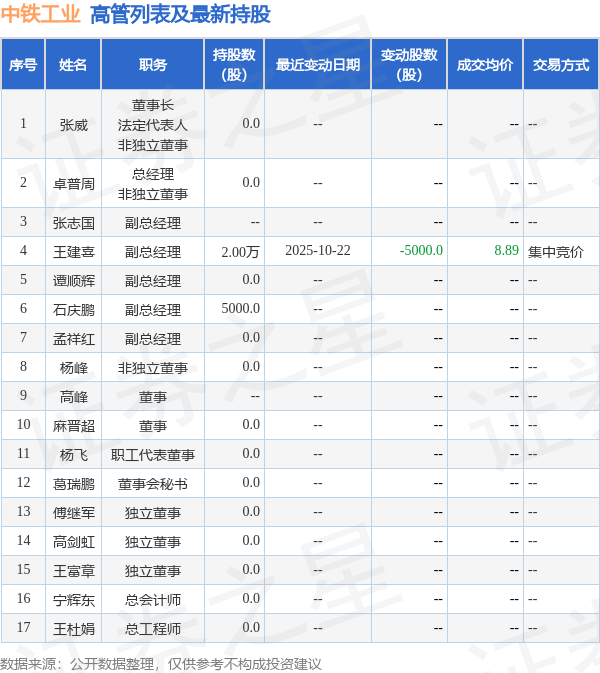The height and width of the screenshot is (673, 600).
Task: Select the name 麻晋超
Action: (x=73, y=426)
